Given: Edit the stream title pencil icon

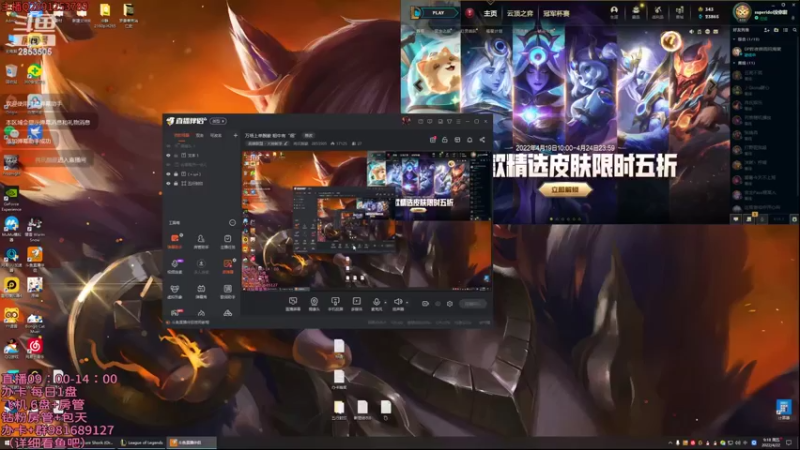Looking at the screenshot, I should click(286, 144).
